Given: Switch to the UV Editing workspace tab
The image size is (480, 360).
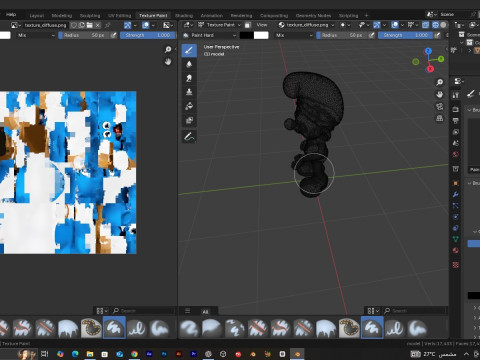Looking at the screenshot, I should click(x=119, y=16).
